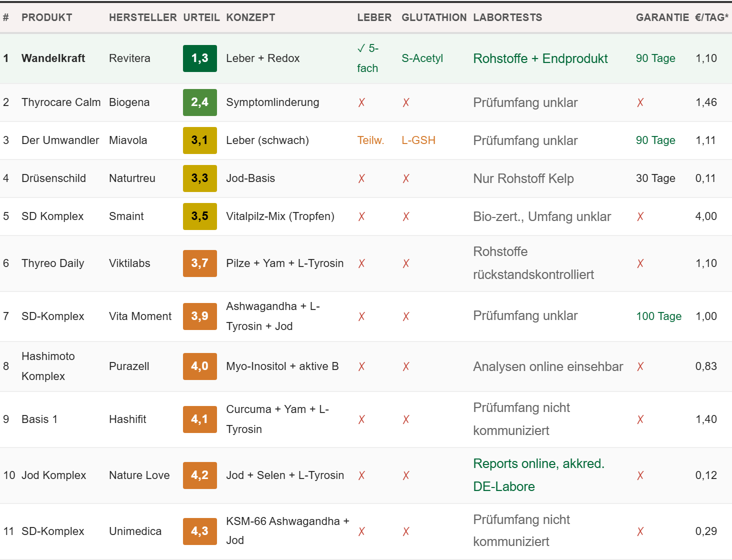Click the 4,0 rating badge for Purazell

pyautogui.click(x=200, y=366)
